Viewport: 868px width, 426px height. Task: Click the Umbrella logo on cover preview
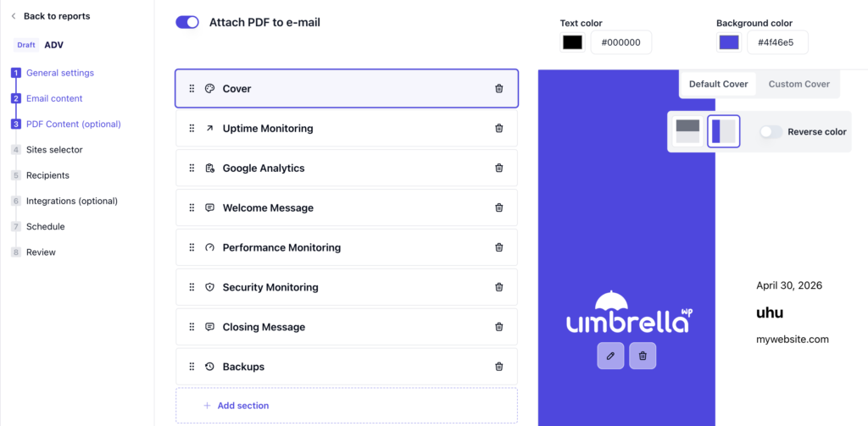click(x=630, y=313)
